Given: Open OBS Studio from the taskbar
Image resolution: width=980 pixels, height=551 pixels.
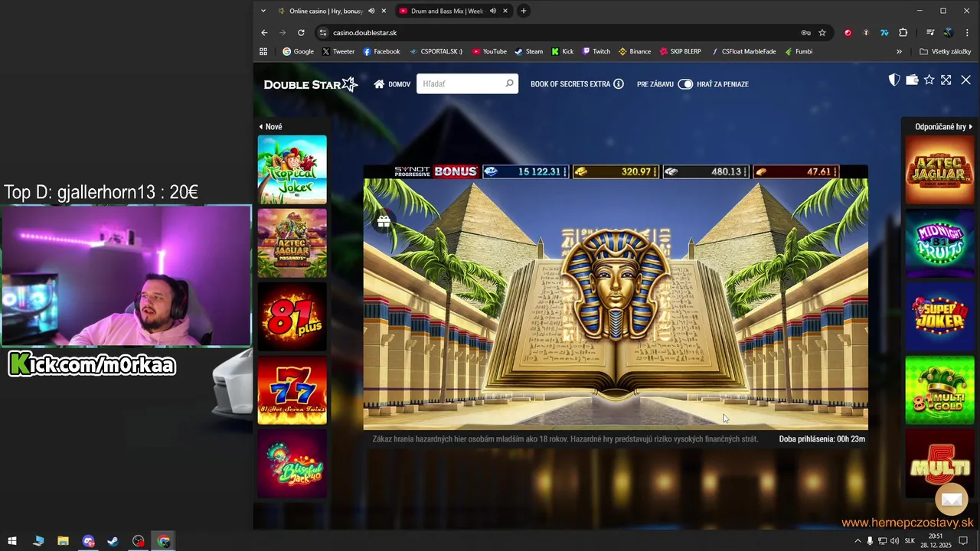Looking at the screenshot, I should coord(138,541).
